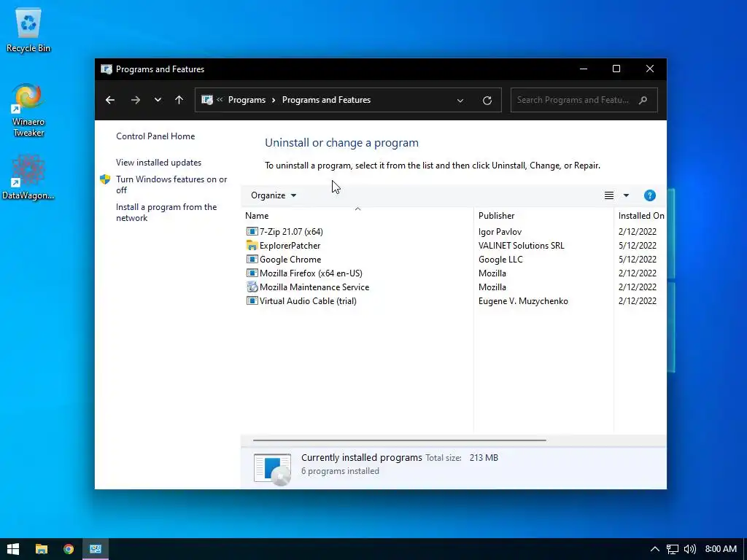Open the blue Help button
Viewport: 747px width, 560px height.
pyautogui.click(x=650, y=195)
